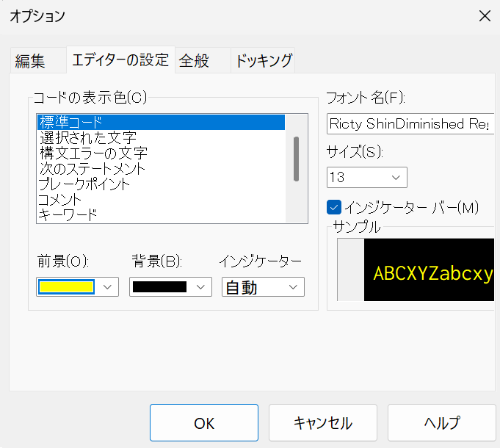Select コメント list item
500x448 pixels.
click(x=161, y=199)
